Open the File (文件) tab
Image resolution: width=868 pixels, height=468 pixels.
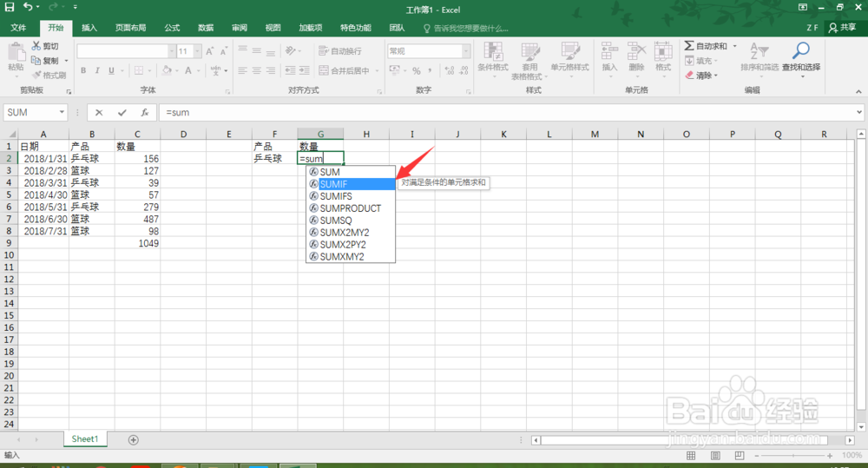click(18, 28)
